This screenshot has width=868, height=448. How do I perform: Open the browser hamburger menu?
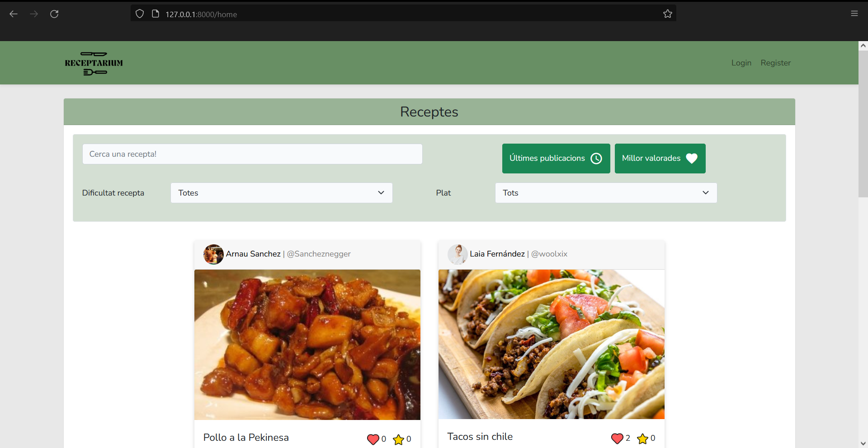[854, 14]
